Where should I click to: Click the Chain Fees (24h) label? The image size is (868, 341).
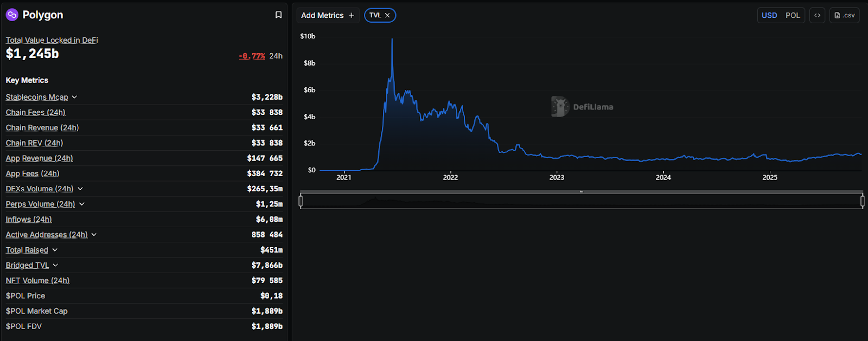click(x=35, y=112)
